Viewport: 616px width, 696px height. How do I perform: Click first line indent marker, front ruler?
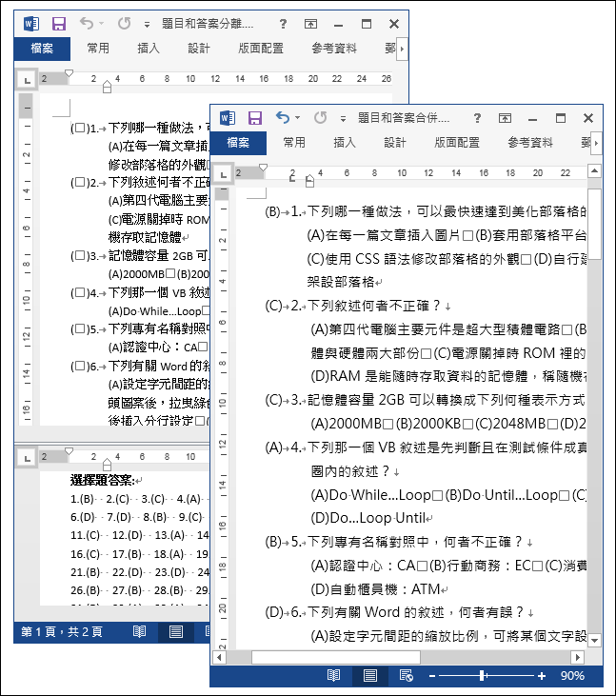click(263, 168)
